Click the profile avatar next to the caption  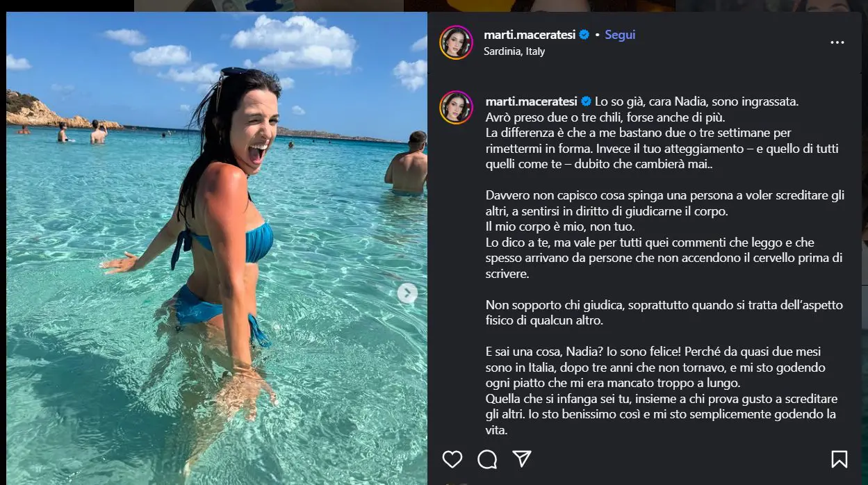[456, 107]
